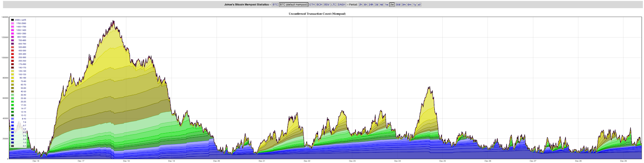The width and height of the screenshot is (644, 163).
Task: Set period to 8h
Action: click(x=365, y=4)
